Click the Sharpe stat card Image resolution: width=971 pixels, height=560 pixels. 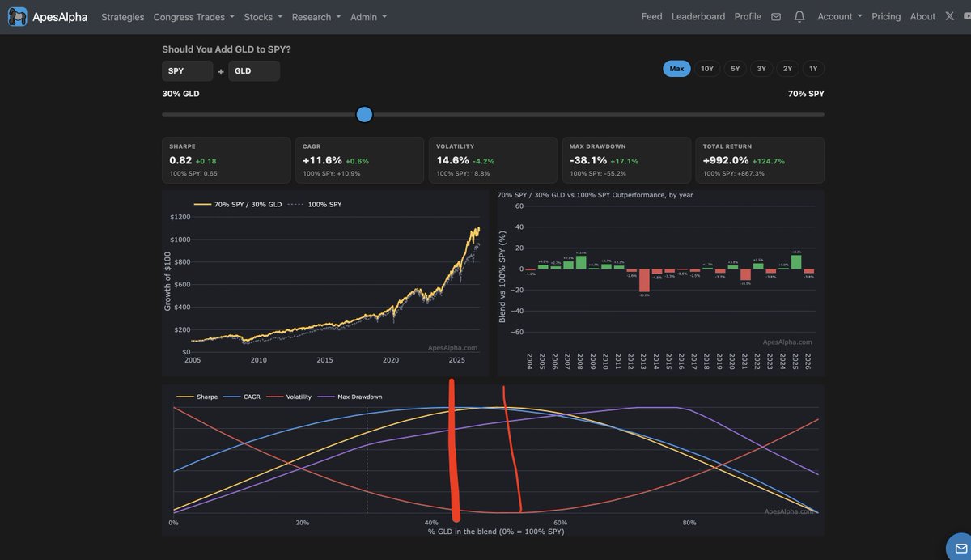pyautogui.click(x=226, y=160)
